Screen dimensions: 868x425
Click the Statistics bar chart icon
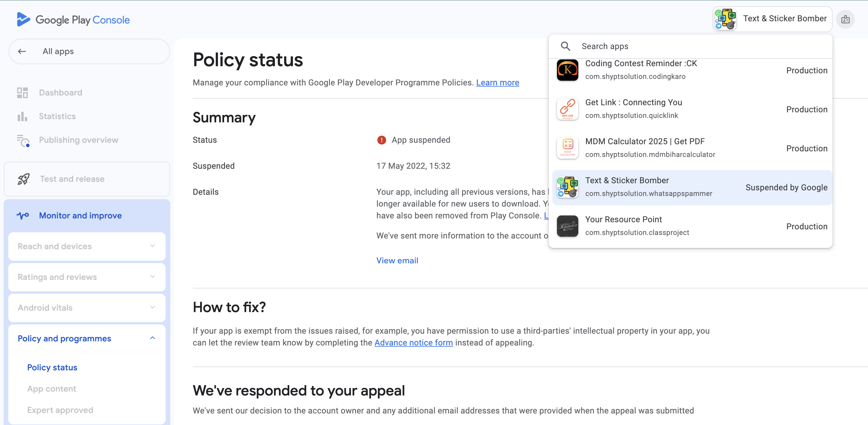pos(22,116)
